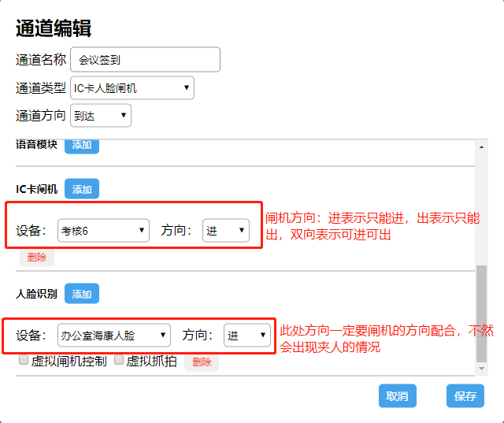
Task: Enable the 虚拟闸机控制 checkbox
Action: tap(24, 360)
